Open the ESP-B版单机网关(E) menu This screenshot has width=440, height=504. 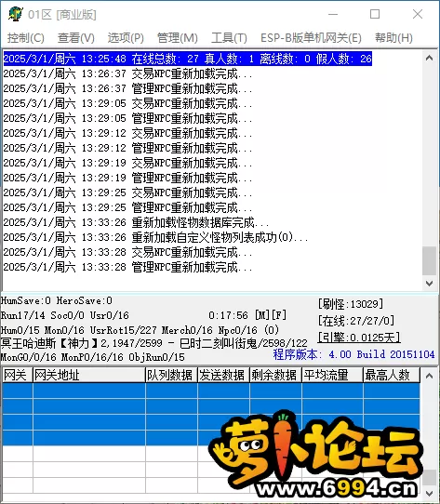pos(311,38)
